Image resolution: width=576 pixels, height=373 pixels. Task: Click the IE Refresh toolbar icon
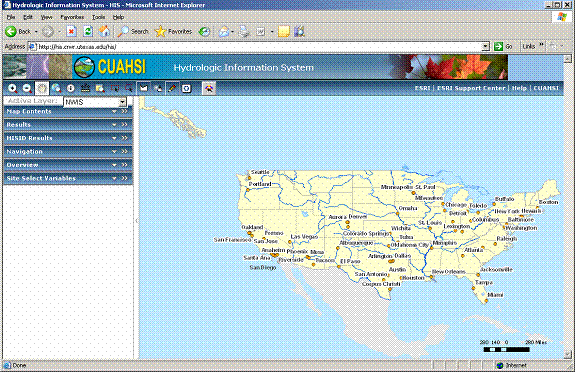88,32
